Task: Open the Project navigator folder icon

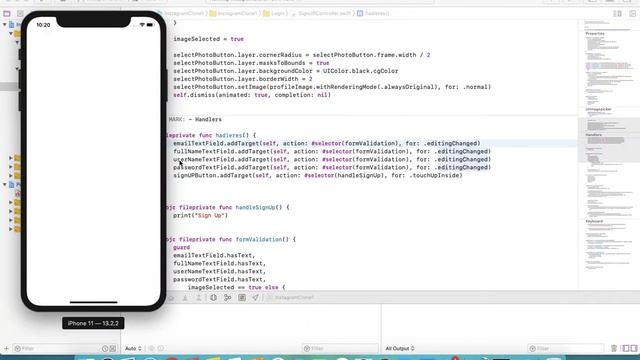Action: [x=7, y=13]
